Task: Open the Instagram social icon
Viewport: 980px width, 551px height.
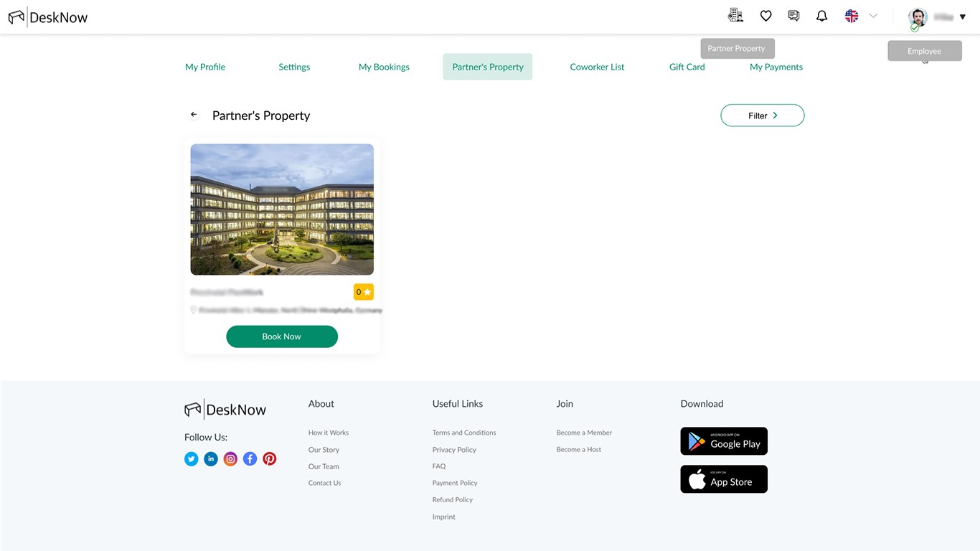Action: coord(230,459)
